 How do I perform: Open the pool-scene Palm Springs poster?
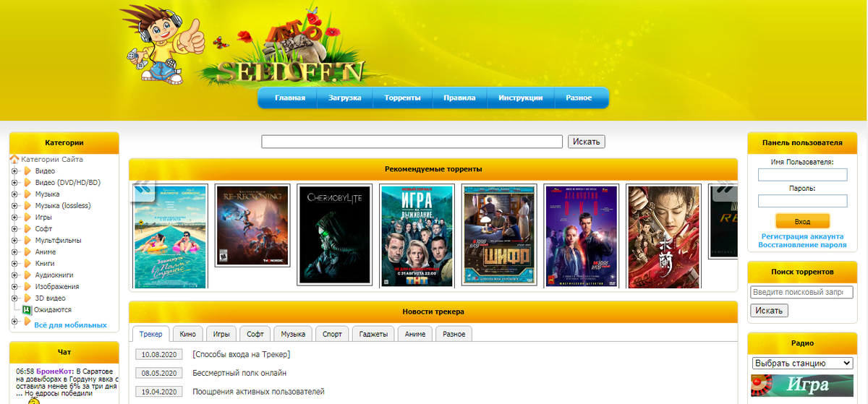(170, 236)
